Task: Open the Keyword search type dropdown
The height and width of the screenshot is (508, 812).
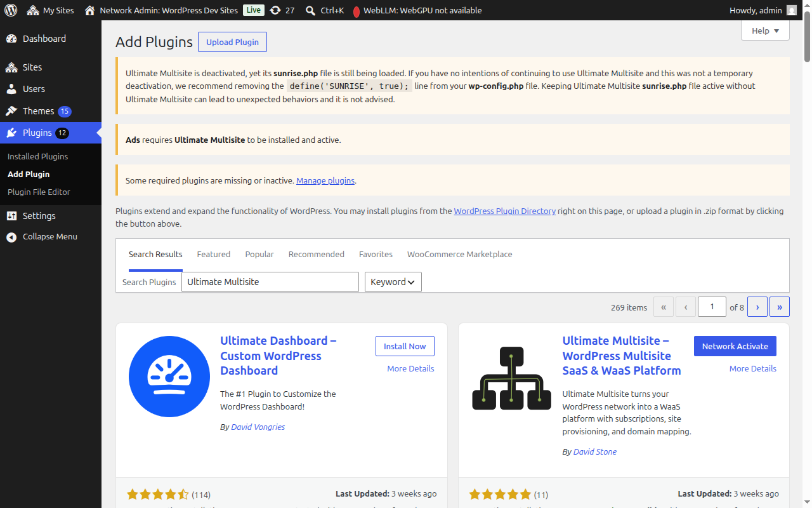Action: pos(393,282)
